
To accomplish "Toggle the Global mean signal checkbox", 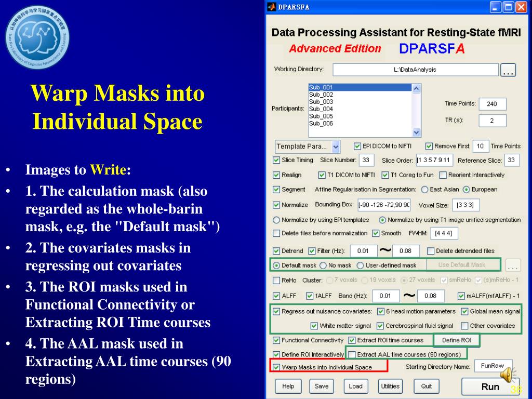I will (464, 312).
